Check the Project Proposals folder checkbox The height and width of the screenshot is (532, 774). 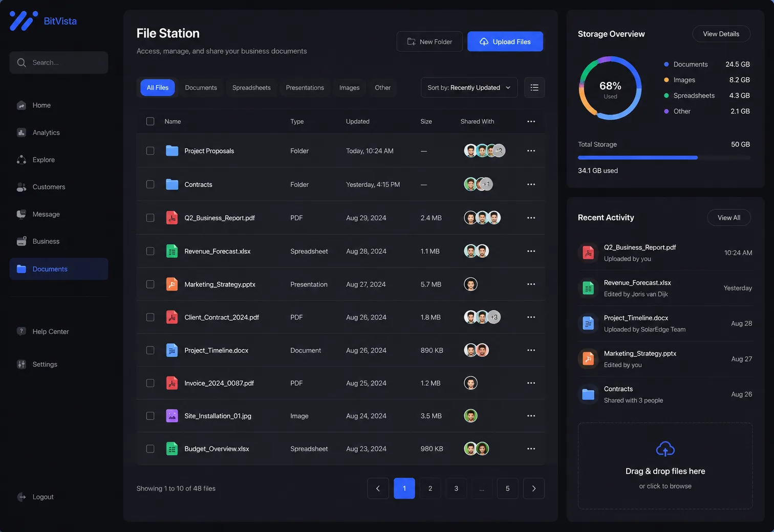click(x=150, y=151)
